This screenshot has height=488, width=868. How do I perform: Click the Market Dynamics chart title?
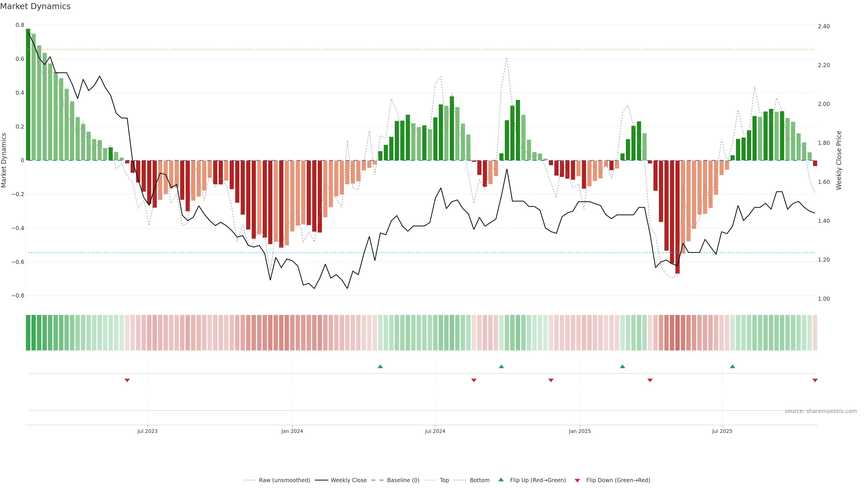click(35, 6)
